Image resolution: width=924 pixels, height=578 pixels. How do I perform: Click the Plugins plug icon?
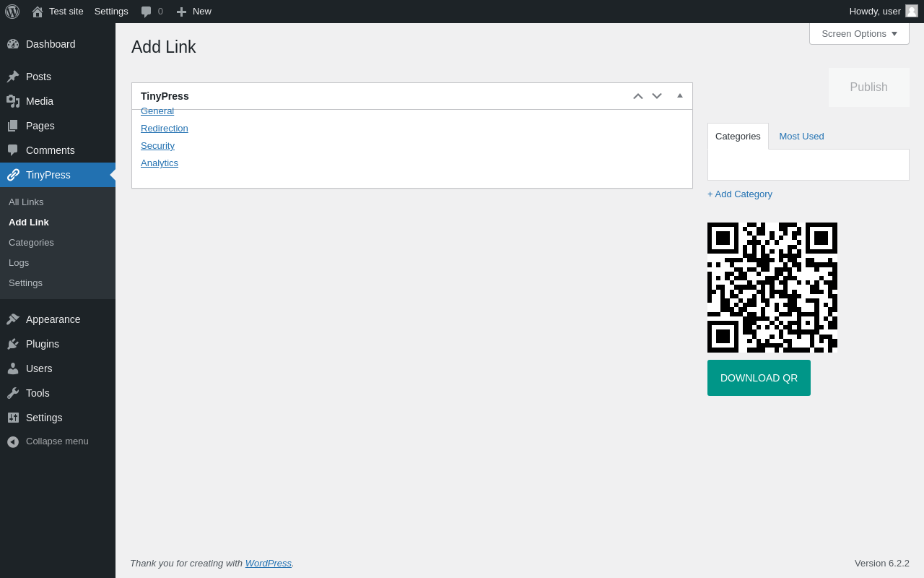click(13, 344)
